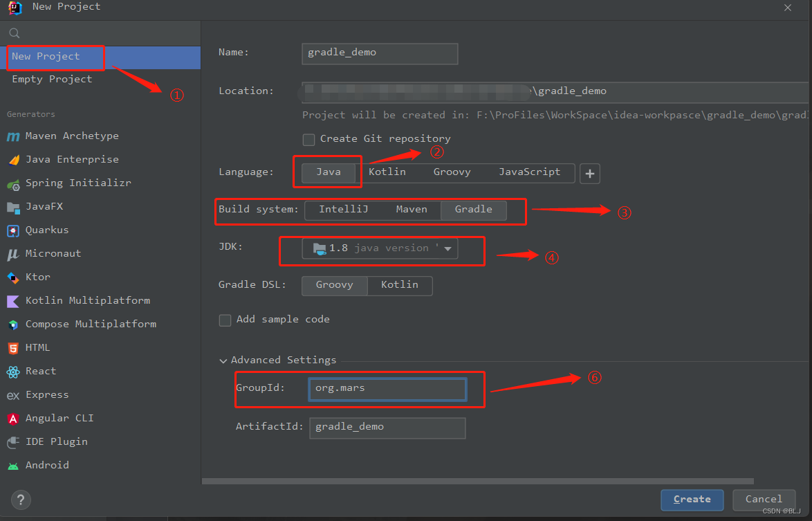Click the Location path field
This screenshot has width=812, height=521.
click(x=555, y=91)
